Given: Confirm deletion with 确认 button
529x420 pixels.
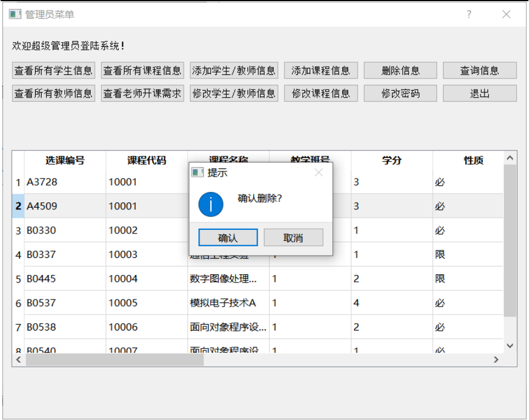Looking at the screenshot, I should 228,237.
